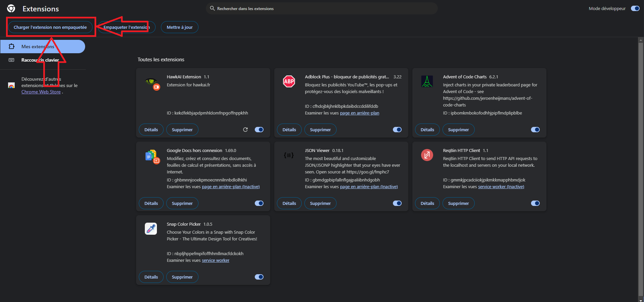Toggle Mode développeur switch

[x=635, y=8]
